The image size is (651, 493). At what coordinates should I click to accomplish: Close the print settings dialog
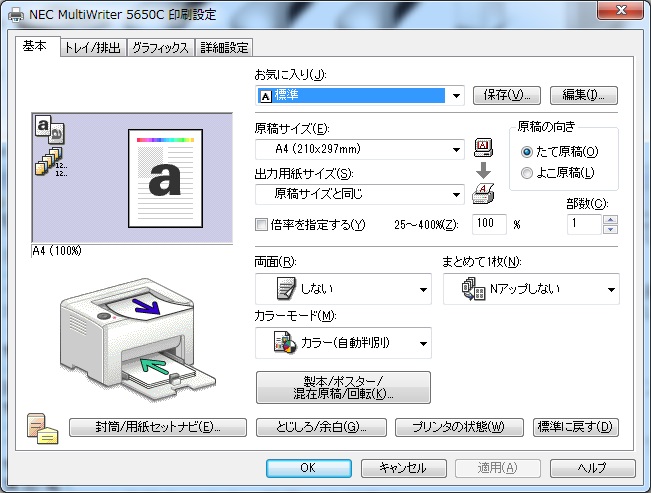(620, 10)
